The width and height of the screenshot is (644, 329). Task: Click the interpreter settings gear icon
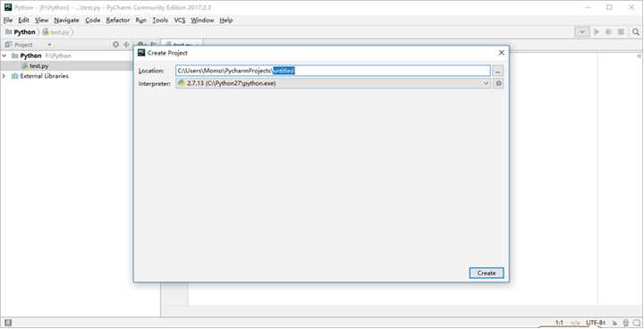click(498, 83)
